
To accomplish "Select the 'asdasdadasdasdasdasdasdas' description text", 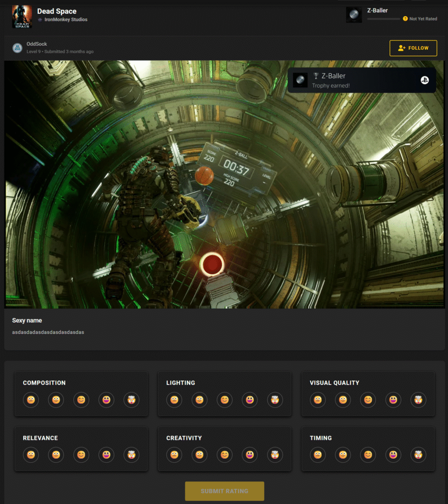I will [x=48, y=332].
